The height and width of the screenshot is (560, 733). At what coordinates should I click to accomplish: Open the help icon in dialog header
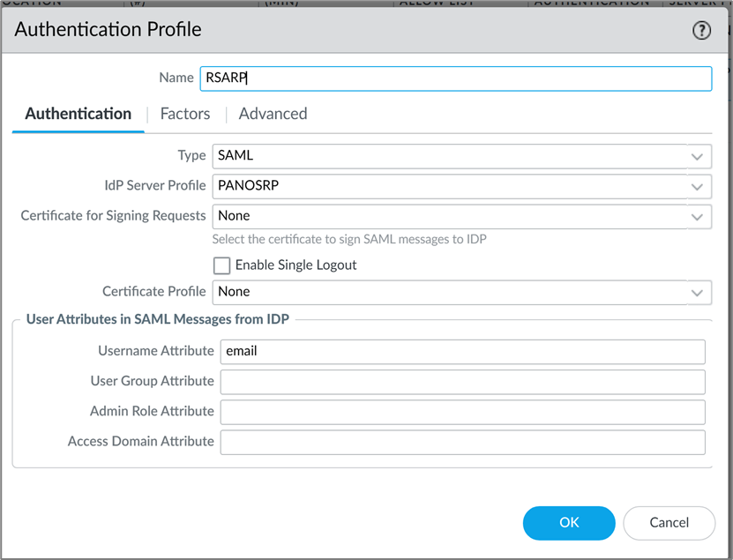tap(701, 30)
